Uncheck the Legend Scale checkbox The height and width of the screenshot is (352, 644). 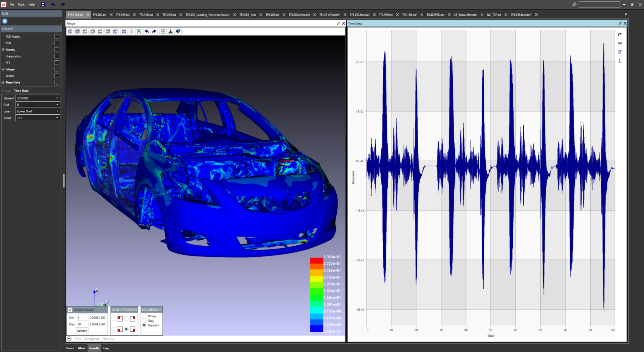click(70, 310)
